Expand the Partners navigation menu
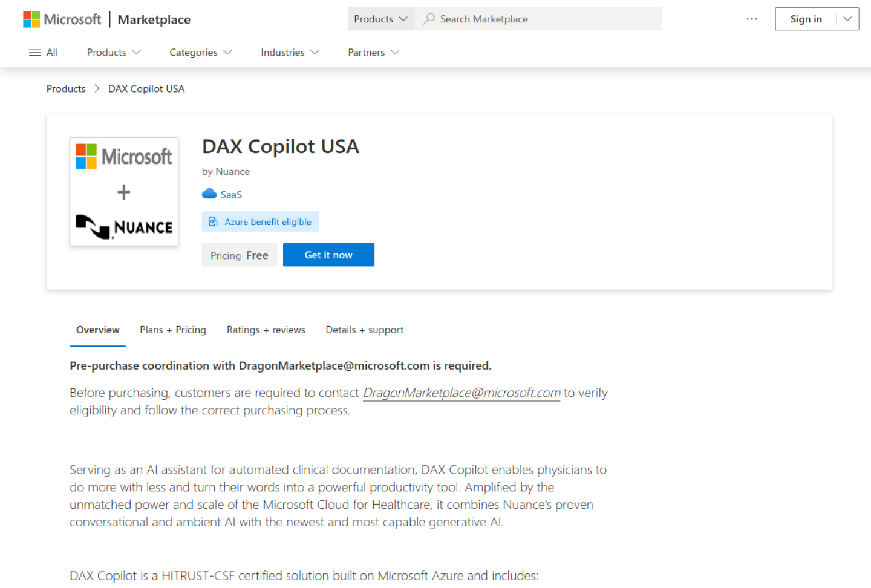The height and width of the screenshot is (588, 871). [374, 53]
